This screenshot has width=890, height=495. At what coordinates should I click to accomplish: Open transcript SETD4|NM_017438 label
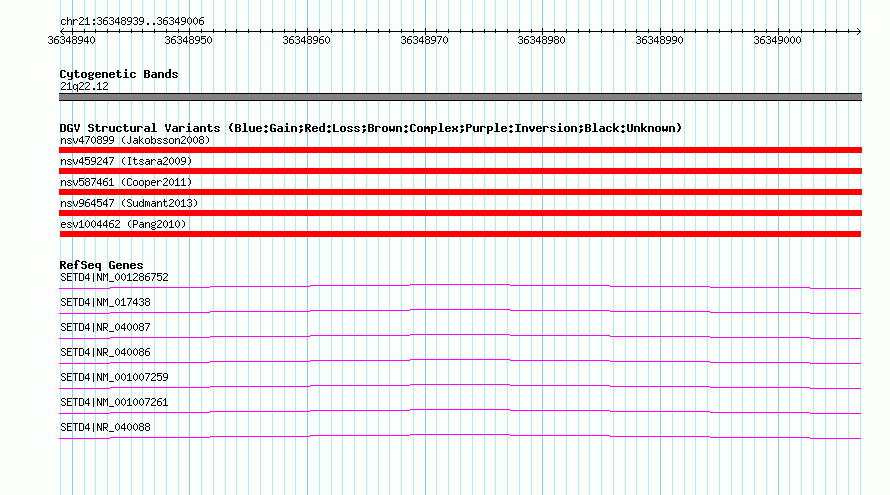[105, 303]
